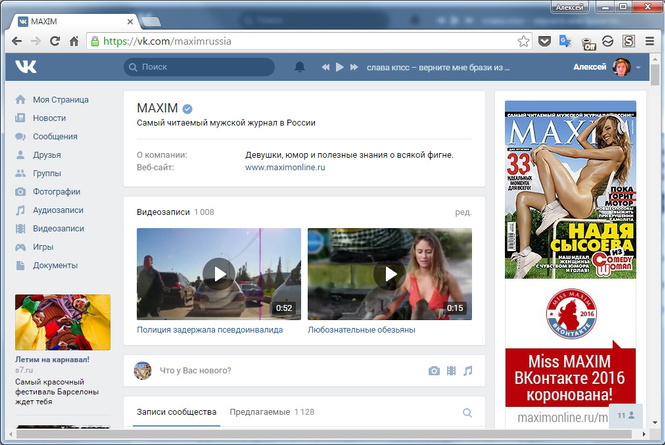Screen dimensions: 665x445
Task: Skip to previous track in header player
Action: click(x=325, y=67)
